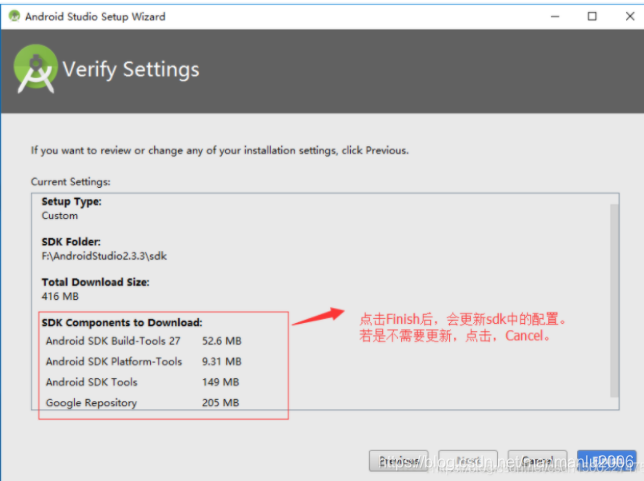Minimize the Setup Wizard window
644x481 pixels.
click(555, 16)
